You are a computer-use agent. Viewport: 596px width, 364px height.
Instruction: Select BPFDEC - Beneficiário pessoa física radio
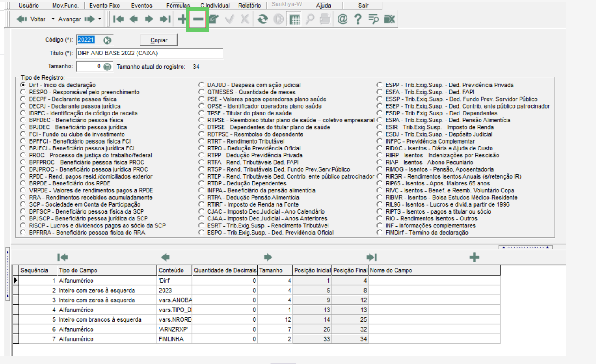pos(23,120)
